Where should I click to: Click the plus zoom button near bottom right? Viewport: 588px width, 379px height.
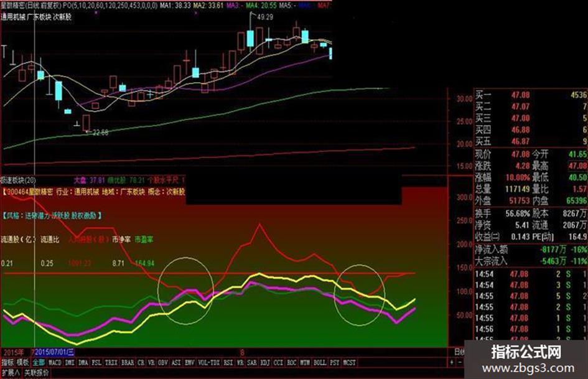point(452,362)
